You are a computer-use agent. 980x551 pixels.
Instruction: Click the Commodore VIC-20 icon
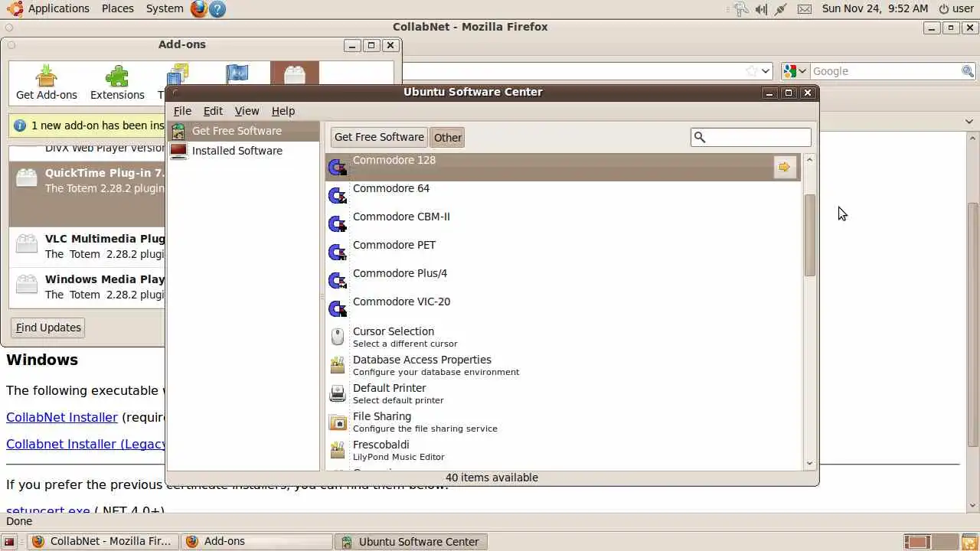338,308
